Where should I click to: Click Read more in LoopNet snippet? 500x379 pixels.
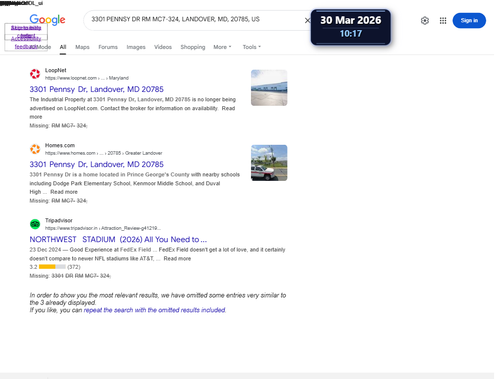coord(228,108)
